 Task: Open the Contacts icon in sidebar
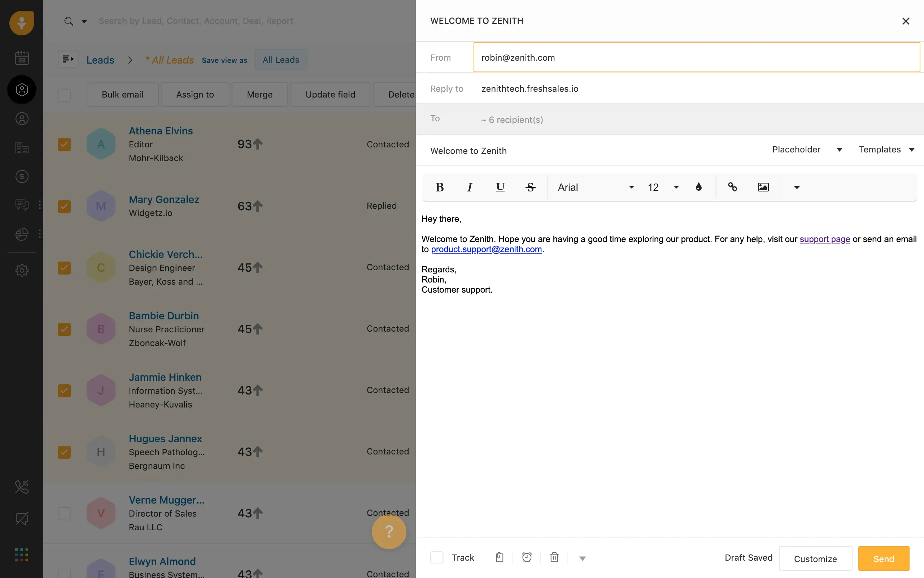22,119
